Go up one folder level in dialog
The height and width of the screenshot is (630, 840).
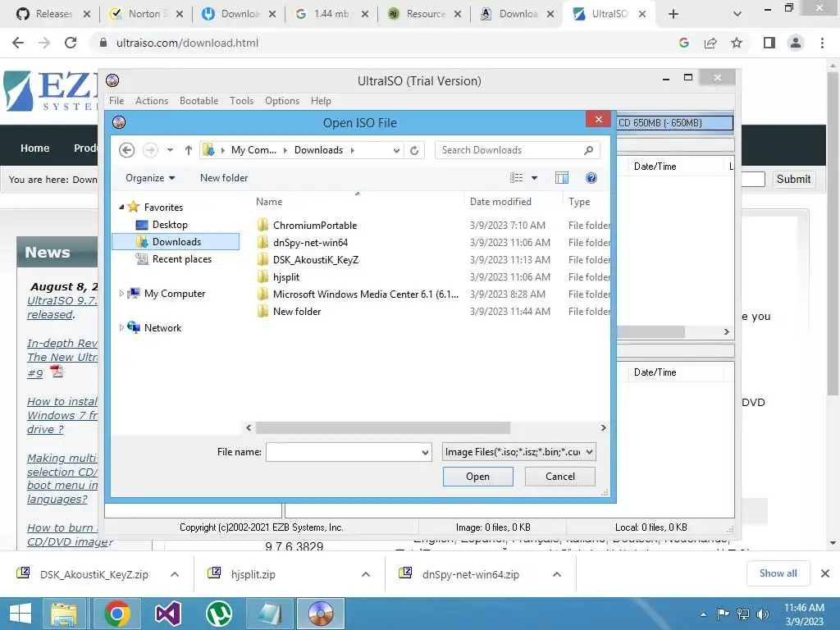189,151
